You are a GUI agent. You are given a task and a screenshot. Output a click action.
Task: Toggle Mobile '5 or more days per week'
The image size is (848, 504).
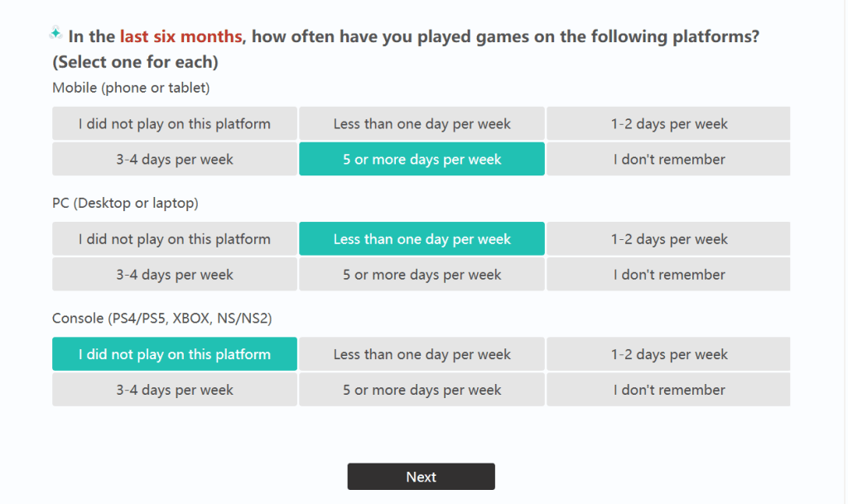422,160
